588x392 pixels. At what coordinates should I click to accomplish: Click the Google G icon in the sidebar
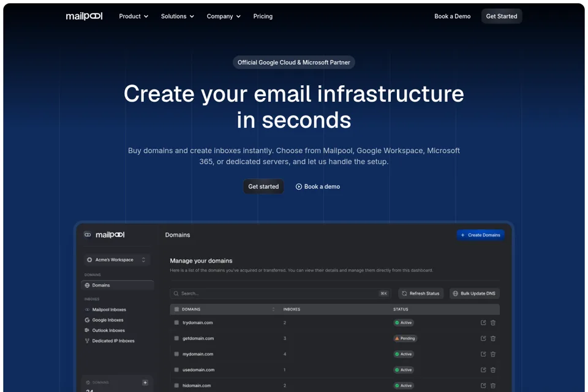pyautogui.click(x=87, y=320)
